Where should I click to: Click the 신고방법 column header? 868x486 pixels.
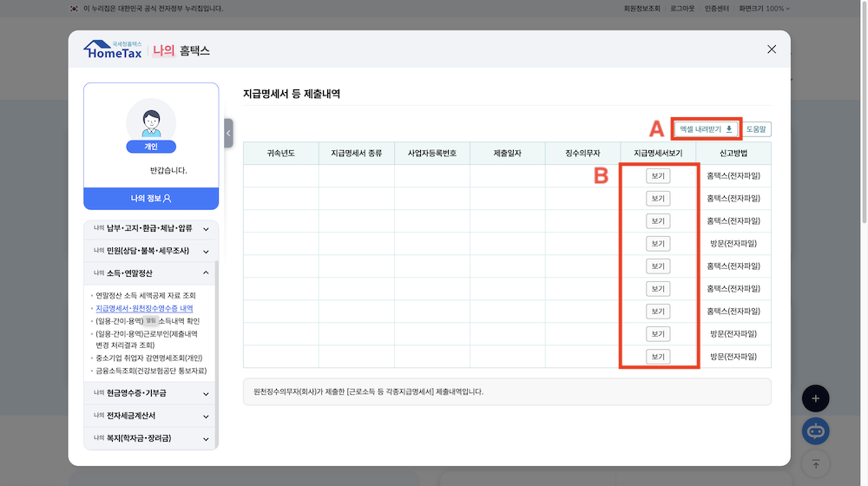[733, 154]
